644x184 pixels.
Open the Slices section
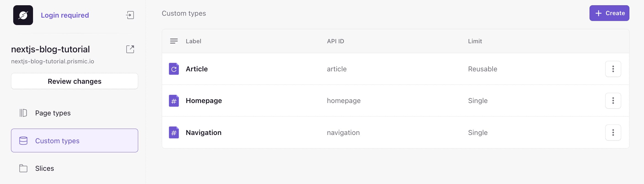click(x=45, y=168)
